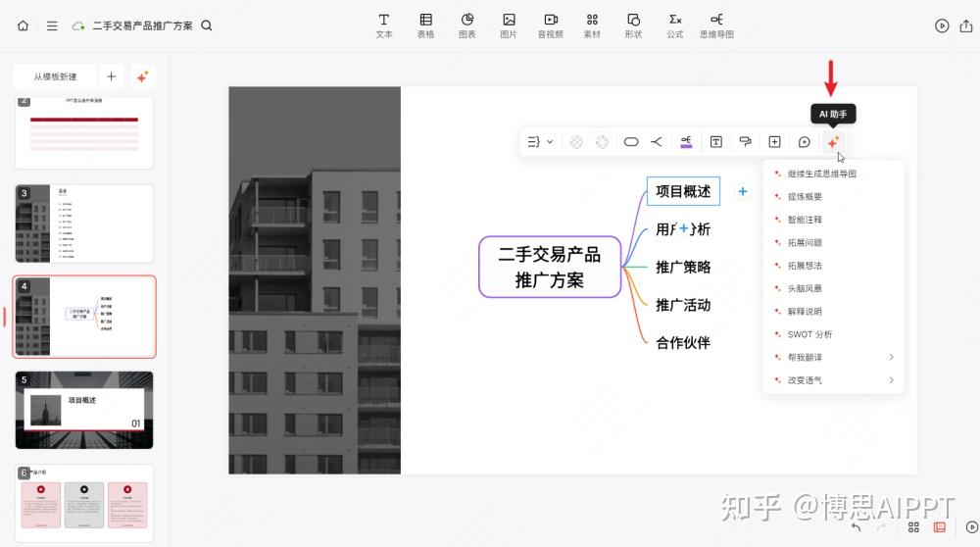Expand the 帮我翻译 submenu
This screenshot has width=980, height=547.
click(x=833, y=357)
